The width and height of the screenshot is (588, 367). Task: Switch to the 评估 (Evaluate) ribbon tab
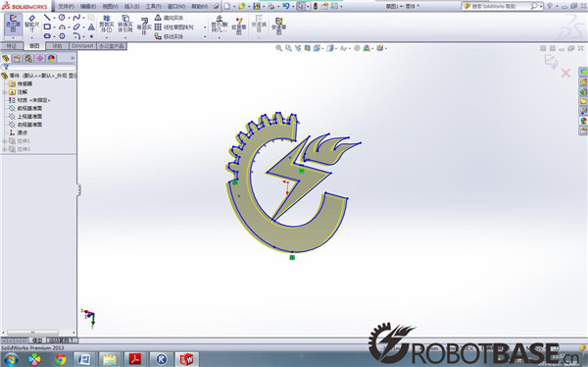tap(57, 46)
